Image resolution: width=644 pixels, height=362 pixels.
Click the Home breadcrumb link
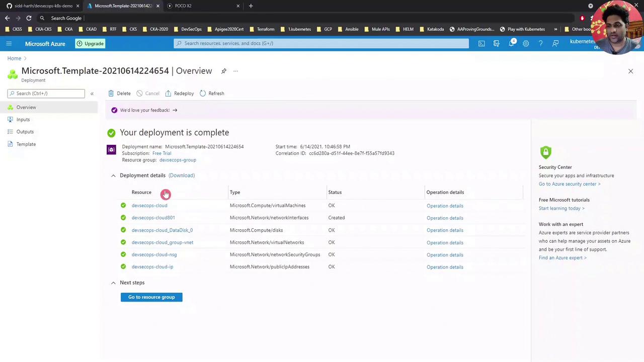[14, 58]
